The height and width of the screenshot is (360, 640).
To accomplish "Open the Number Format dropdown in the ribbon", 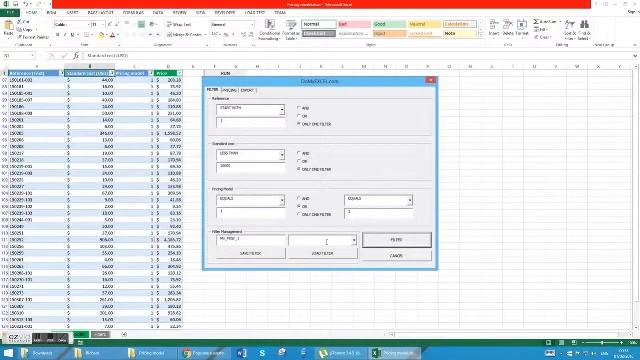I will 251,25.
